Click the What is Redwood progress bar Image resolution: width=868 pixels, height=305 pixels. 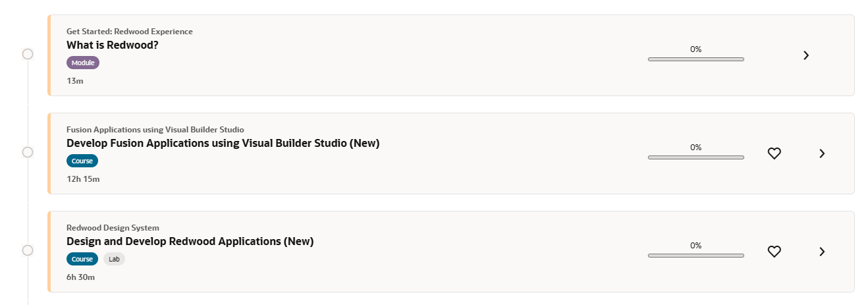(695, 59)
